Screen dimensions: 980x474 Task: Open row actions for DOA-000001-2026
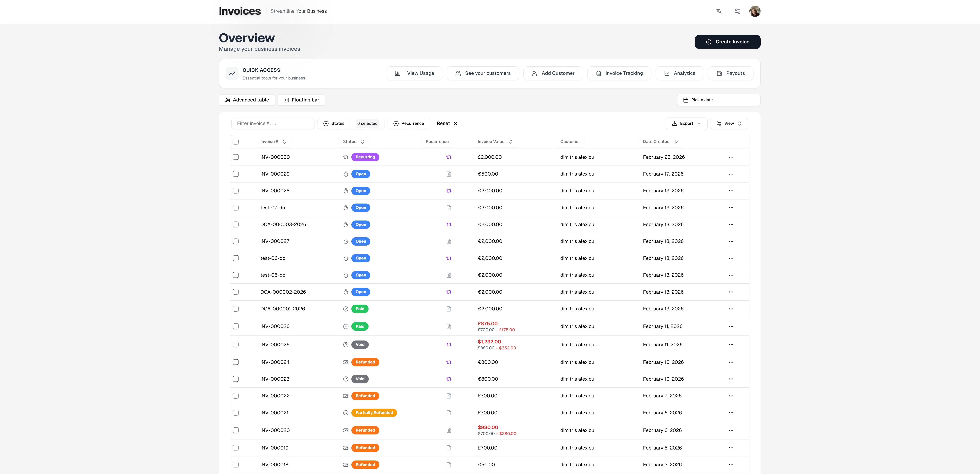(x=731, y=309)
